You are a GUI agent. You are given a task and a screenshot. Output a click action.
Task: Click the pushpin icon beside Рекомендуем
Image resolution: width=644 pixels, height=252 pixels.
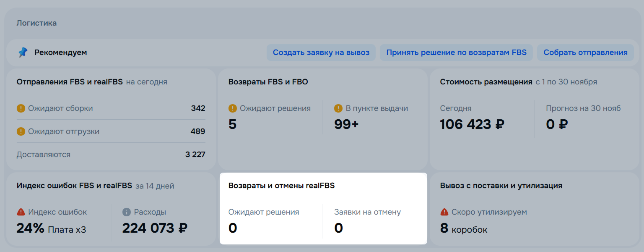click(23, 52)
